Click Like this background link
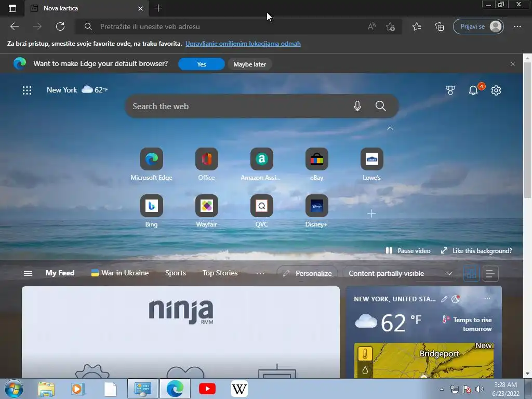Screen dimensions: 532x399 [477, 251]
